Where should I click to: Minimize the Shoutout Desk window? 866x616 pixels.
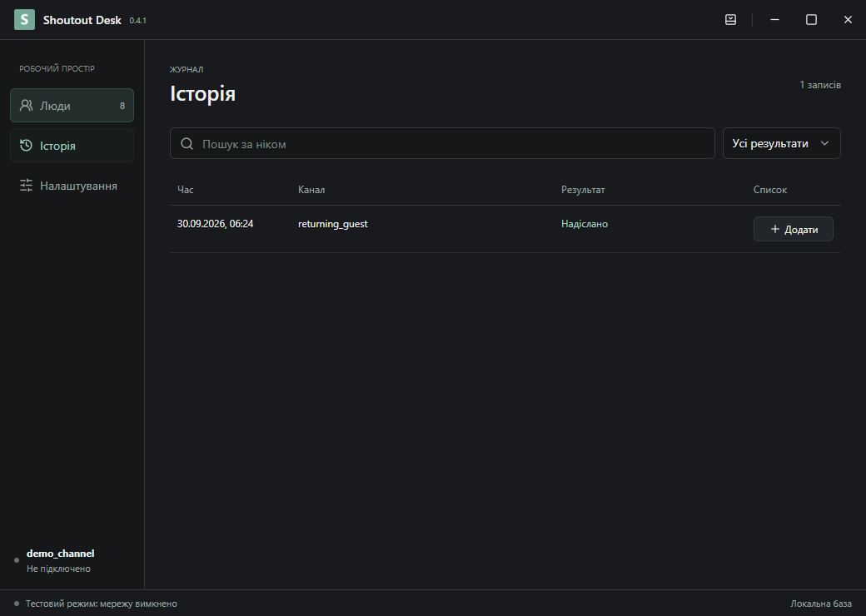click(775, 20)
